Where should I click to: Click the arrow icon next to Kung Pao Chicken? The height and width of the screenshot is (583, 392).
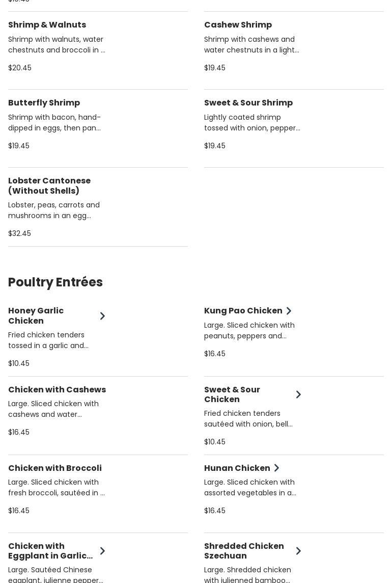[x=289, y=311]
